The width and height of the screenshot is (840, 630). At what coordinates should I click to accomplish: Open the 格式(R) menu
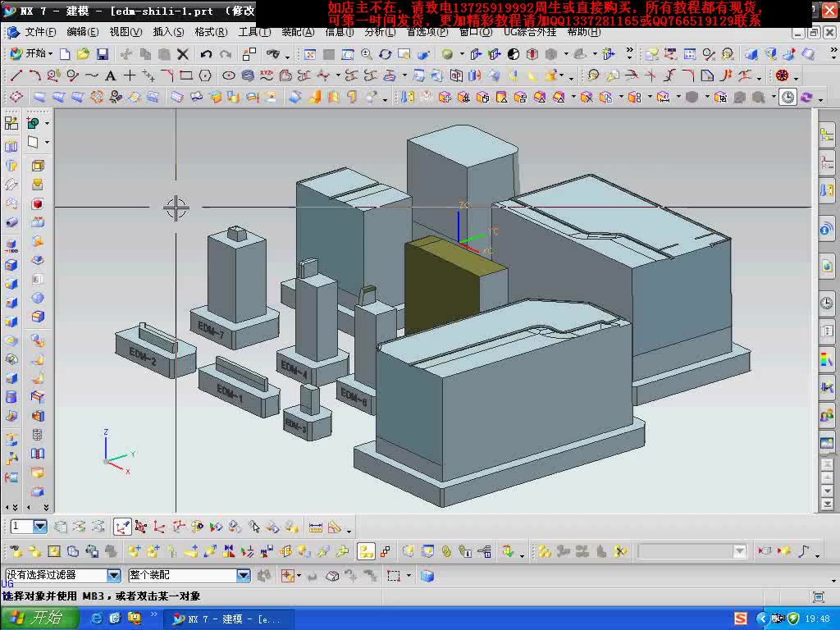pos(211,32)
